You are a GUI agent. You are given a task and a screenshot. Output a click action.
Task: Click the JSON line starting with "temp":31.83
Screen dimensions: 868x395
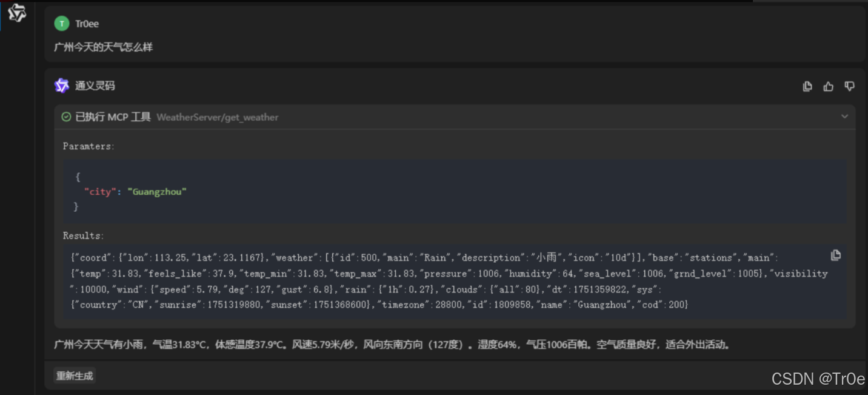point(449,274)
